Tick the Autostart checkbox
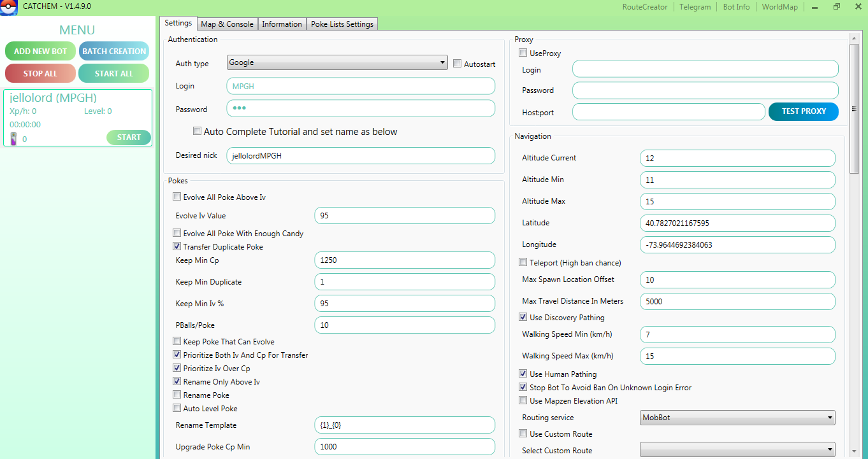This screenshot has height=459, width=868. click(458, 64)
